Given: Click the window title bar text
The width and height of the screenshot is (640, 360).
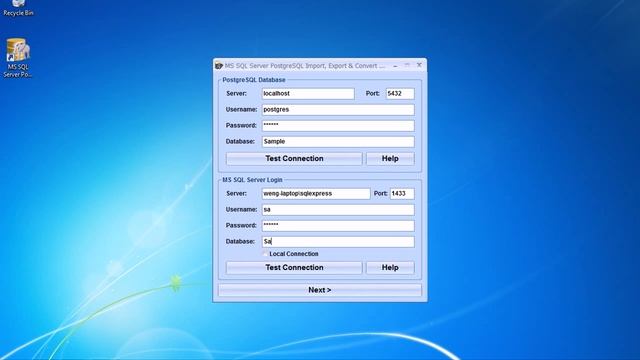Looking at the screenshot, I should click(304, 66).
